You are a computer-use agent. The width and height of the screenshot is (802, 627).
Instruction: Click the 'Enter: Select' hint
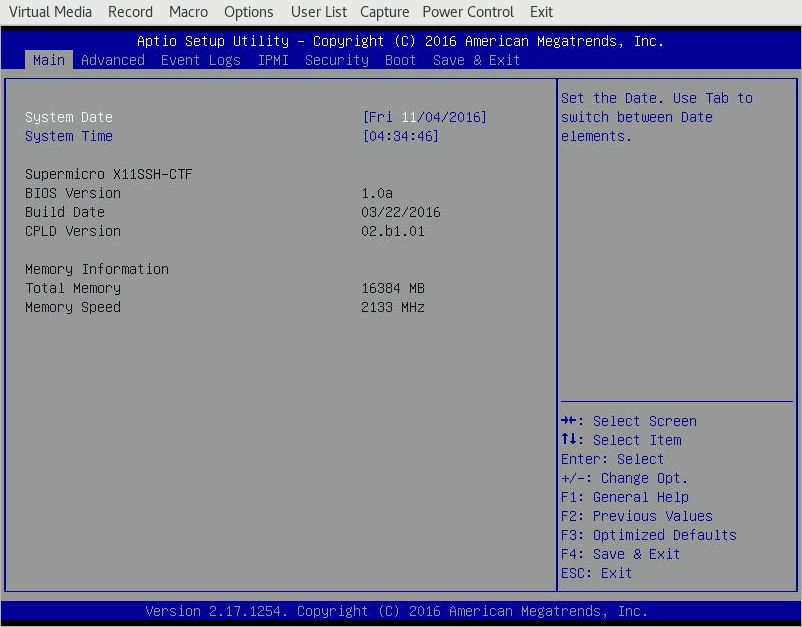click(612, 459)
